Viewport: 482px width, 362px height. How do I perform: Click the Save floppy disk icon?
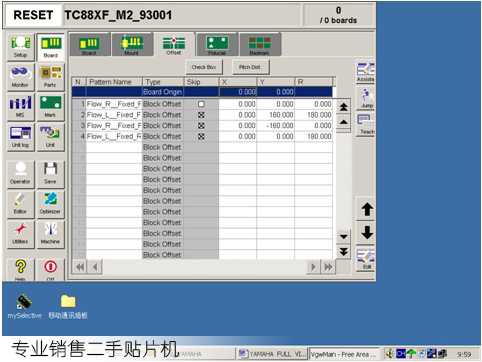coord(50,173)
